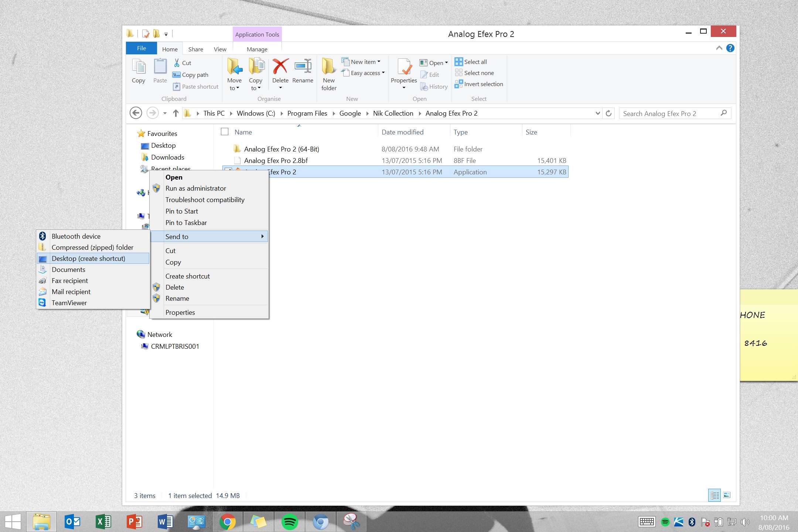Switch to the View tab
Screen dimensions: 798x532
[220, 49]
